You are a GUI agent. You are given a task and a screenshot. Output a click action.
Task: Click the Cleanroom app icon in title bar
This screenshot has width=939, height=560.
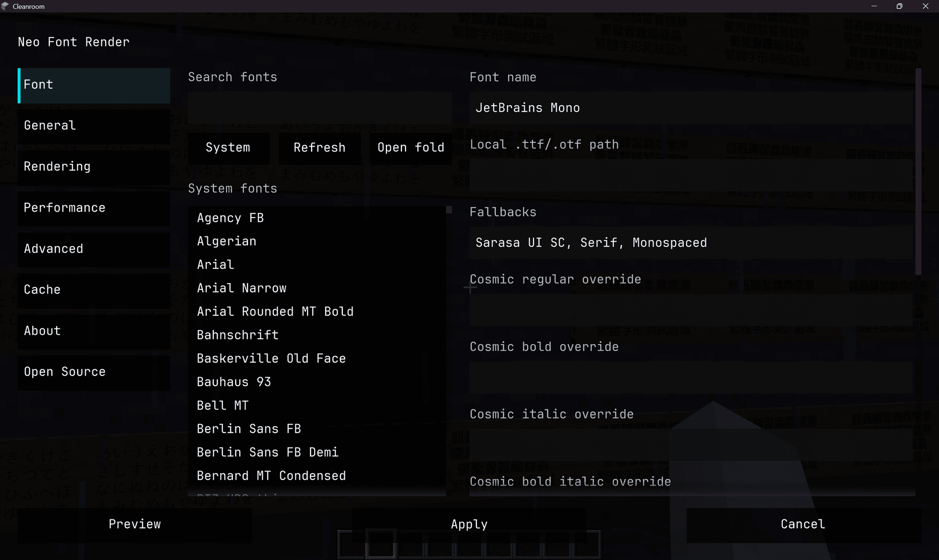coord(5,6)
